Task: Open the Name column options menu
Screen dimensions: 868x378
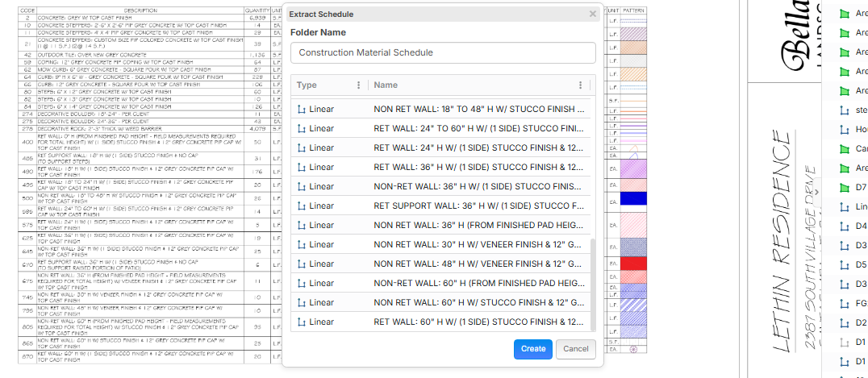Action: (580, 85)
